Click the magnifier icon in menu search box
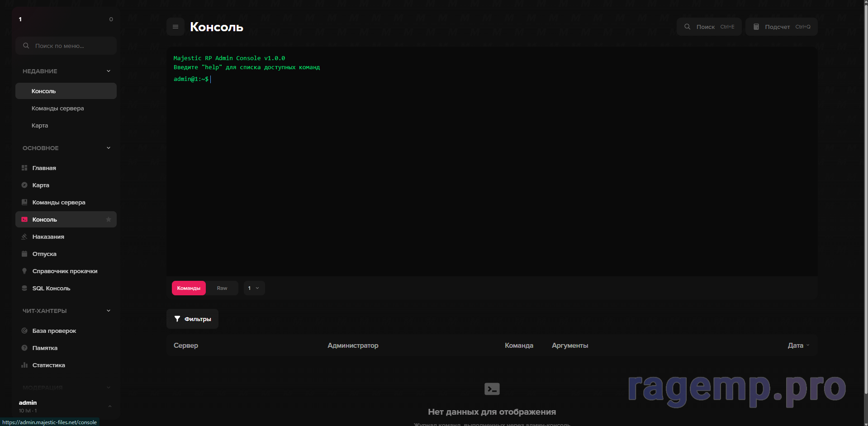The width and height of the screenshot is (868, 426). coord(26,46)
